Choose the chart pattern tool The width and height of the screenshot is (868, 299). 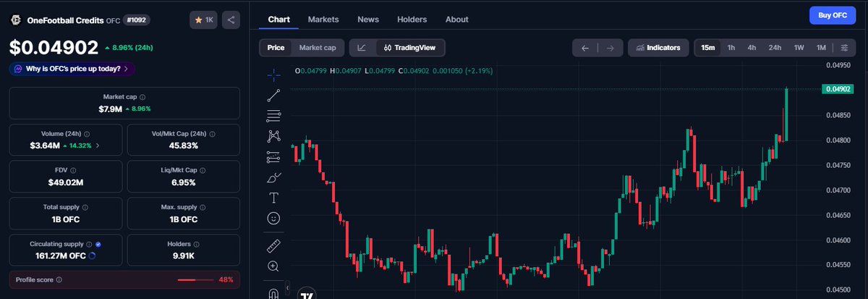274,135
